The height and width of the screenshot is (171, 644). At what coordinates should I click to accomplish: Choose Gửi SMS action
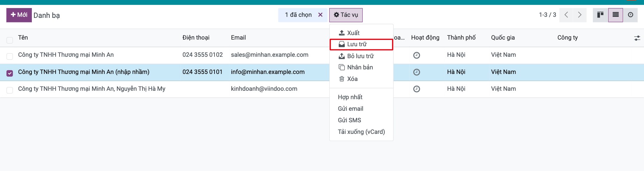[362, 120]
